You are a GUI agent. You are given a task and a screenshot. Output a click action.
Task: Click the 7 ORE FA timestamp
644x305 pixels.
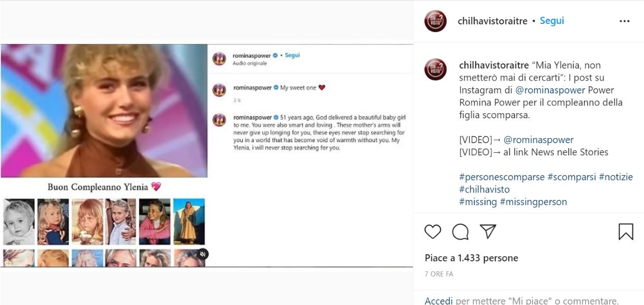[439, 274]
